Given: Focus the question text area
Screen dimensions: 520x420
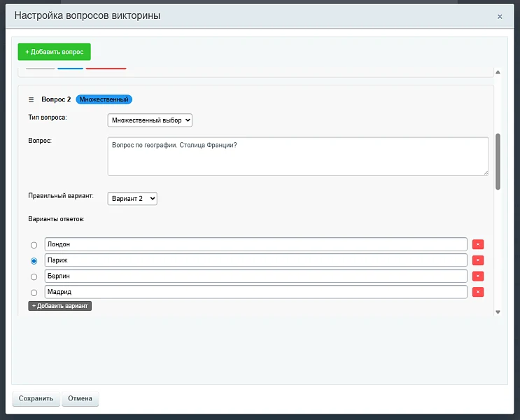Looking at the screenshot, I should [x=298, y=156].
